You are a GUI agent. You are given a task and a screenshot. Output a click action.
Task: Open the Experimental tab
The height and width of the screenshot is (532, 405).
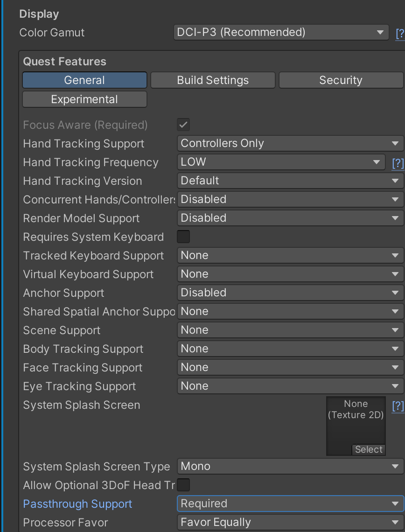[84, 99]
